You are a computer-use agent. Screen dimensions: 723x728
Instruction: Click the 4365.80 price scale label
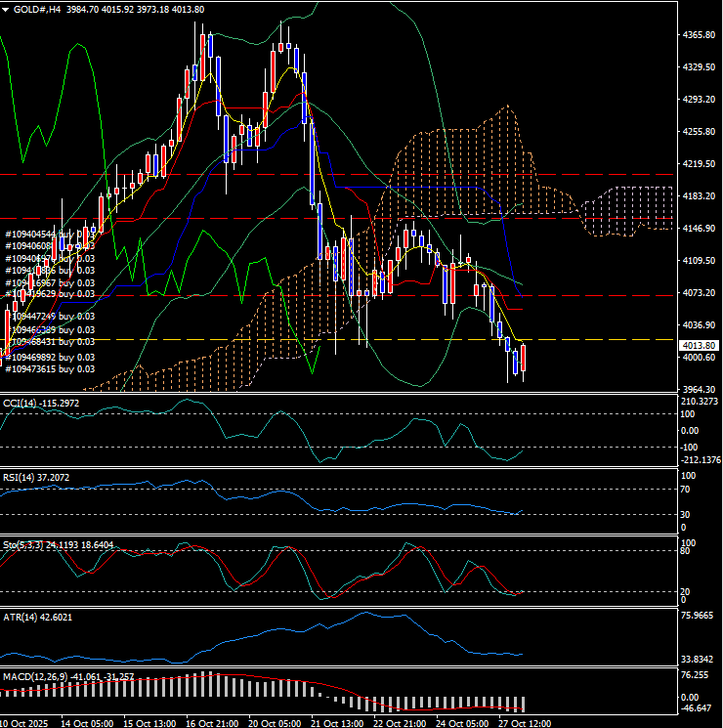click(x=701, y=35)
